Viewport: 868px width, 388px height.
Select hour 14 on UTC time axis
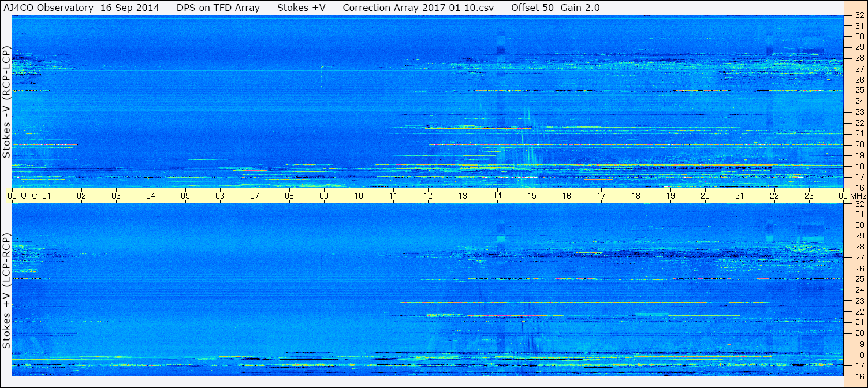[x=497, y=196]
